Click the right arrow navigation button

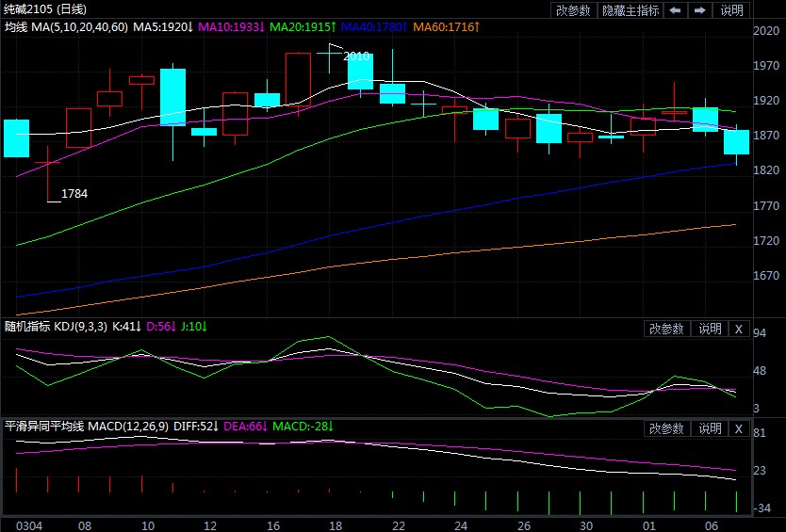coord(699,10)
